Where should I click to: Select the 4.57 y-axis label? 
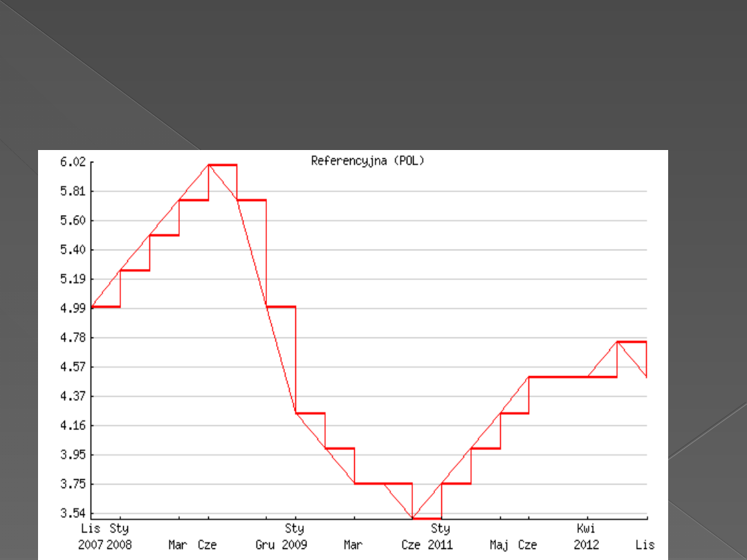point(73,366)
